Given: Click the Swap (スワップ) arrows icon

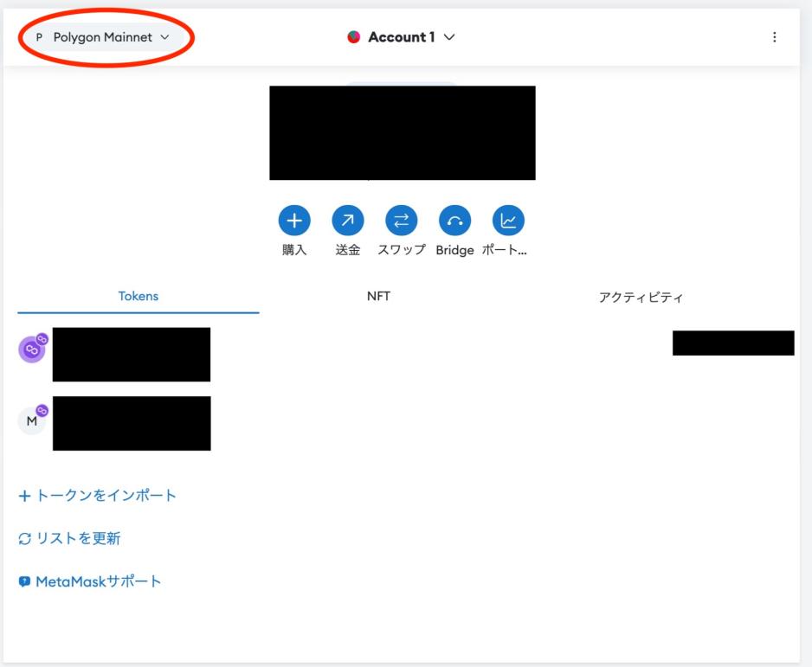Looking at the screenshot, I should pos(401,221).
